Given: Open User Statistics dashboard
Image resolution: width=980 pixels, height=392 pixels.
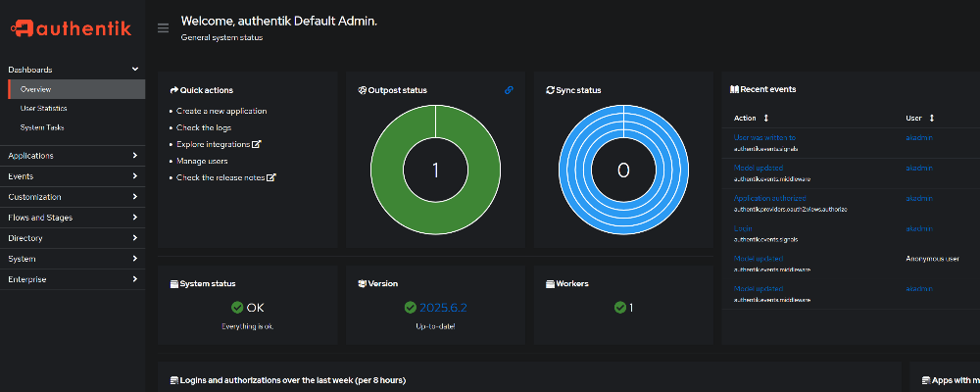Looking at the screenshot, I should point(43,108).
